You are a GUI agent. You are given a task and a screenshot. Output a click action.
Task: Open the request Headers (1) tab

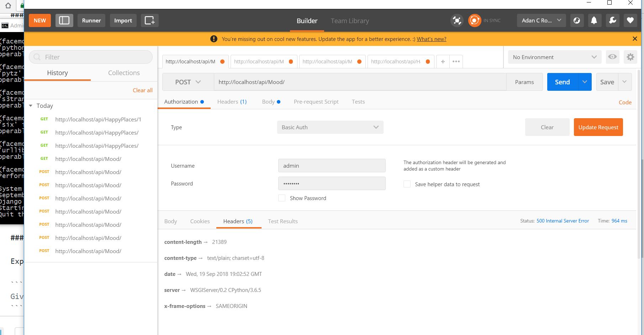[232, 101]
